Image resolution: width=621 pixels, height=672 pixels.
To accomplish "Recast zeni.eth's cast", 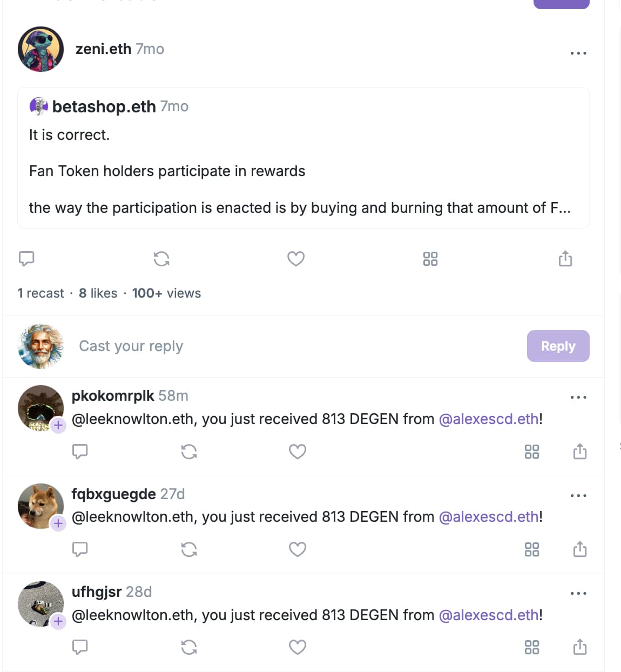I will (x=161, y=259).
